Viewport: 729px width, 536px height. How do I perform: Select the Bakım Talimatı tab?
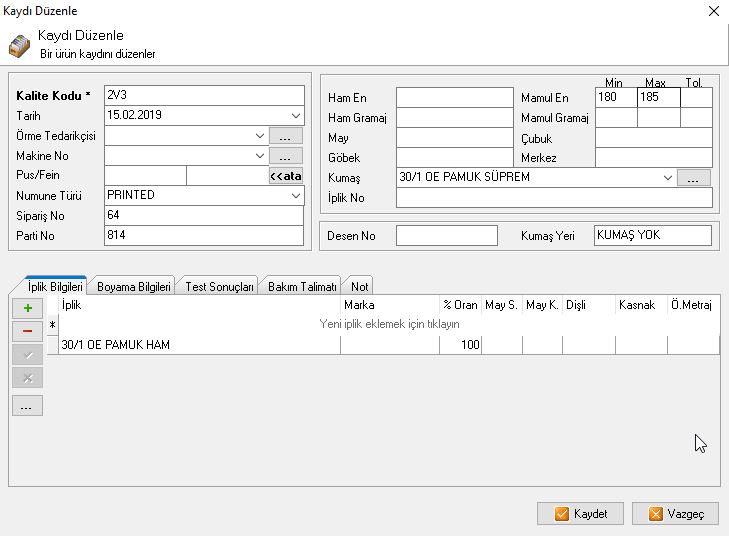click(303, 286)
